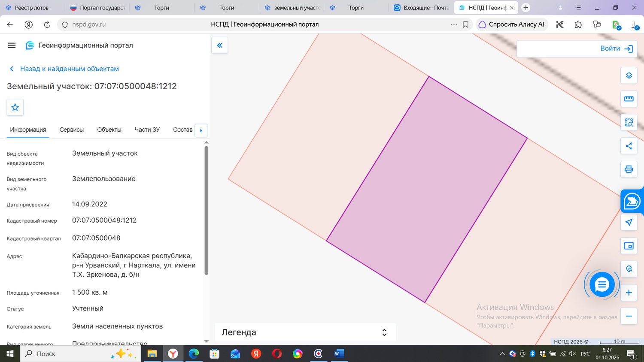Zoom in on the map
This screenshot has width=644, height=362.
pos(629,293)
